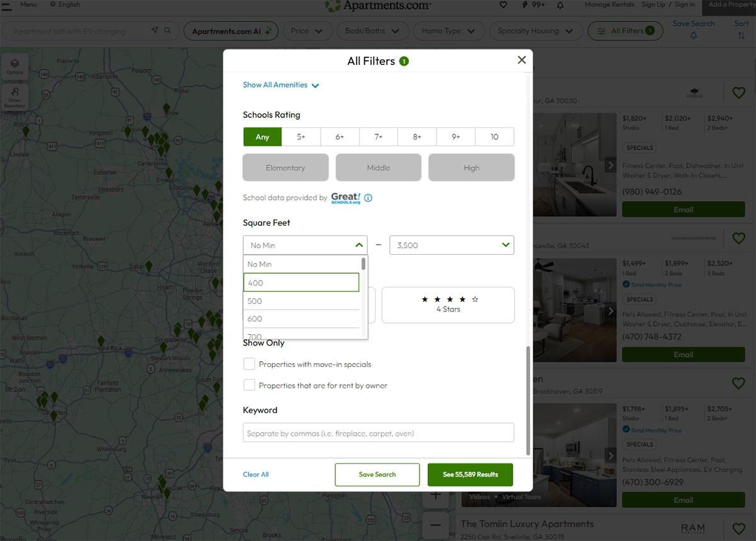Favorite the Brookhaven listing heart
The image size is (756, 541).
738,383
